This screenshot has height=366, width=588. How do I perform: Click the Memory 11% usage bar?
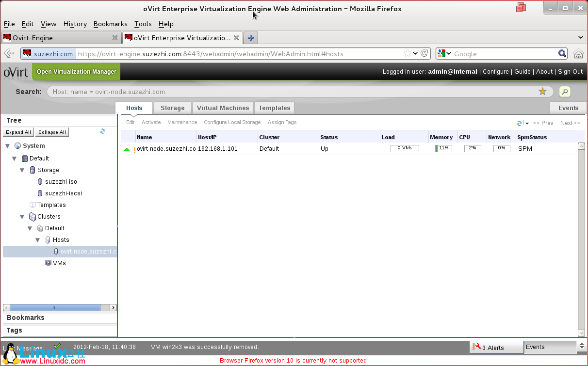pos(443,148)
